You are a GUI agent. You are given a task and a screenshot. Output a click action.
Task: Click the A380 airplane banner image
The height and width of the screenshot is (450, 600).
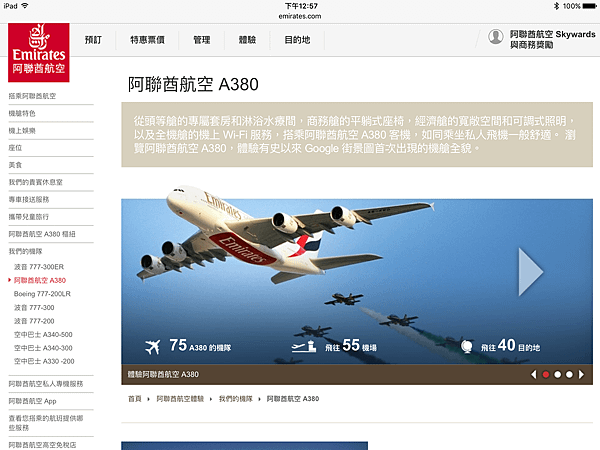(x=357, y=281)
